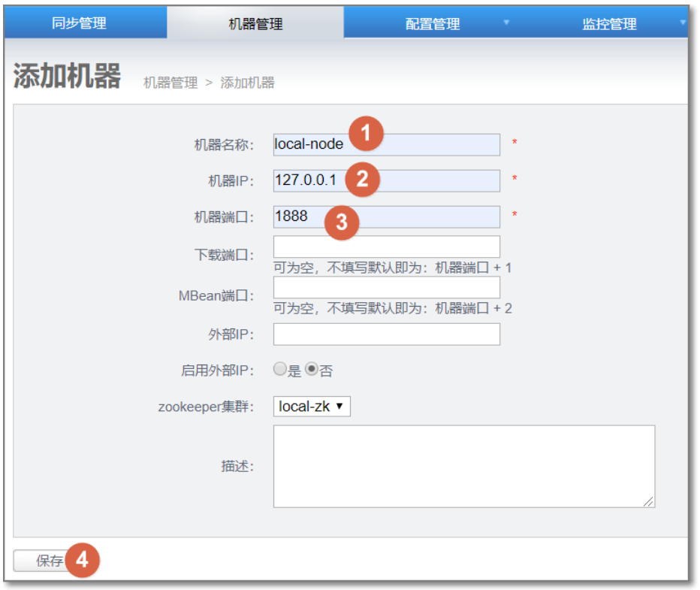Click the 外部IP input field
Image resolution: width=700 pixels, height=590 pixels.
(x=387, y=334)
